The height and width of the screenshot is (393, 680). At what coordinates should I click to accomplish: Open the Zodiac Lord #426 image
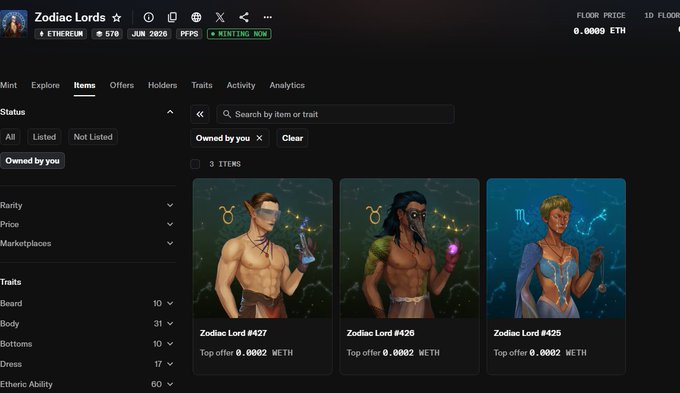coord(410,249)
